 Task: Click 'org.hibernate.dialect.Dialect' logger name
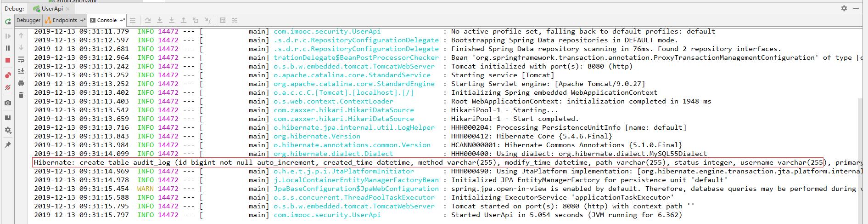[x=333, y=154]
